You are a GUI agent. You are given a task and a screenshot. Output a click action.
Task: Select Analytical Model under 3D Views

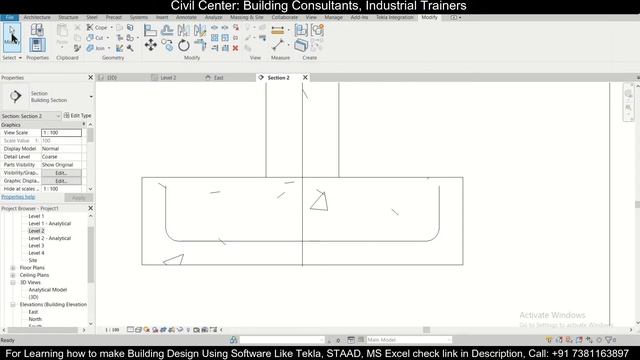tap(48, 290)
